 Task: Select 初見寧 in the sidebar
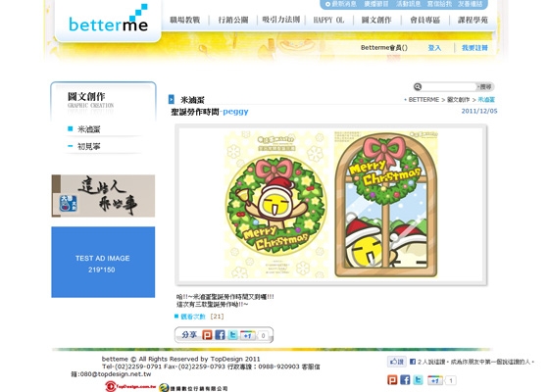89,146
